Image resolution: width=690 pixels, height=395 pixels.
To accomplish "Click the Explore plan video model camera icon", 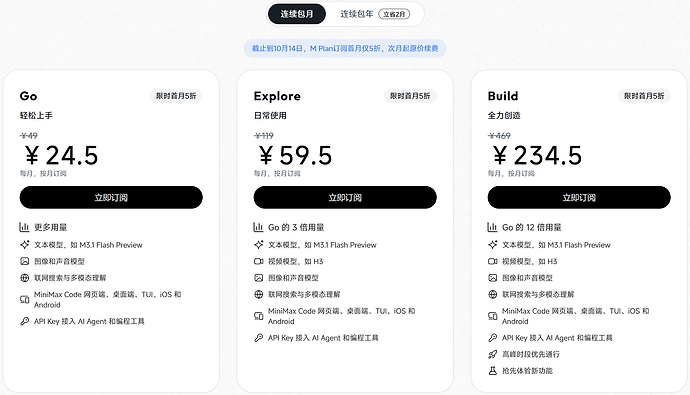I will (x=258, y=261).
